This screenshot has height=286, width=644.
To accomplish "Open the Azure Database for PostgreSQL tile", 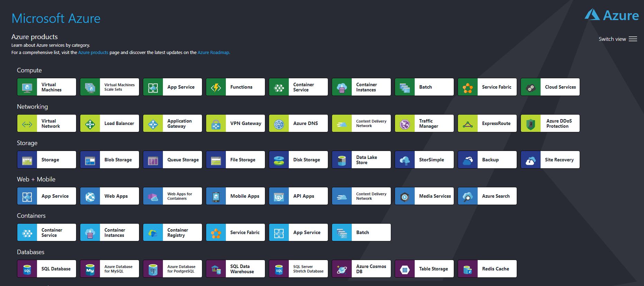I will point(173,269).
